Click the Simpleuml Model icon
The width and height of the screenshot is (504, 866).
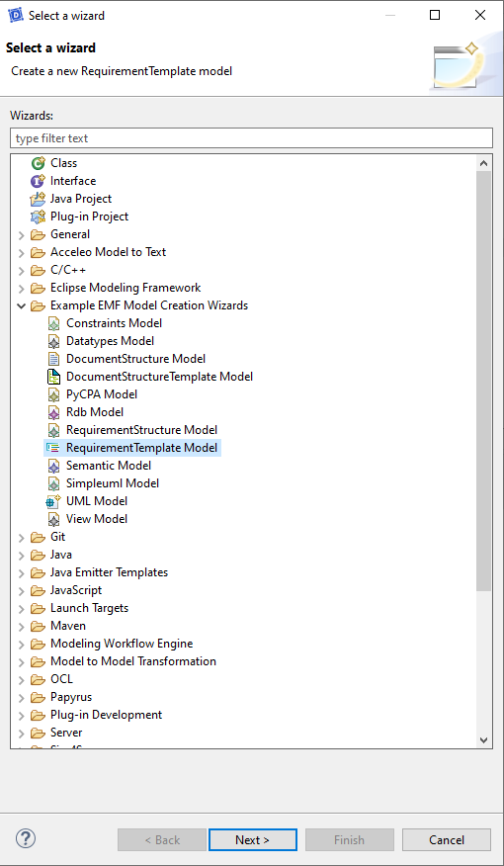(53, 483)
